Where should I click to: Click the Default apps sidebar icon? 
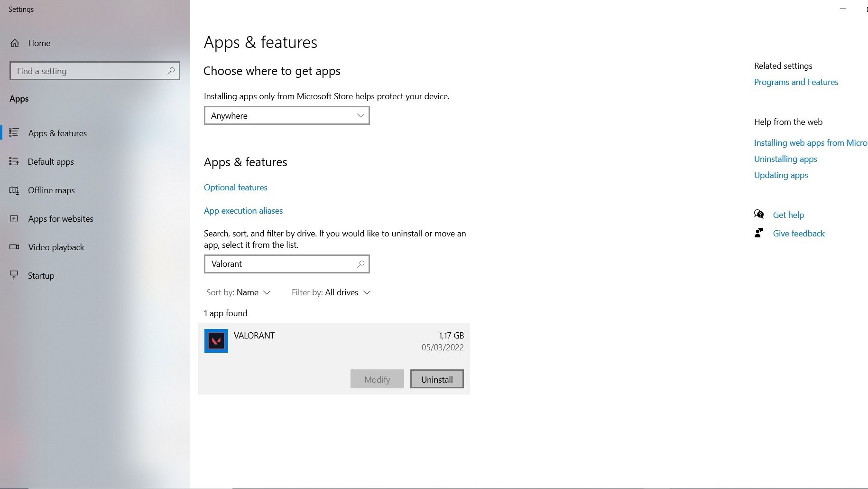[14, 161]
